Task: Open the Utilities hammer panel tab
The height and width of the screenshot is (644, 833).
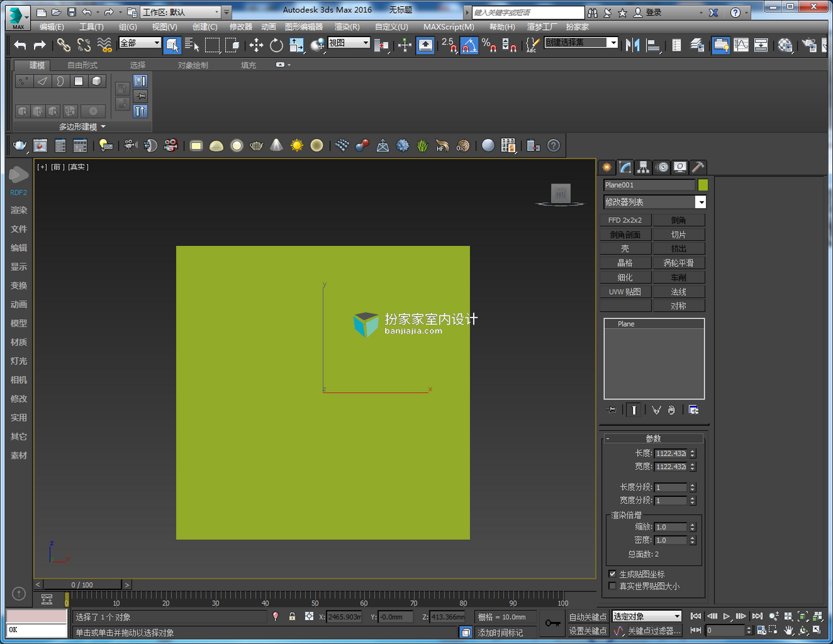Action: click(x=698, y=167)
